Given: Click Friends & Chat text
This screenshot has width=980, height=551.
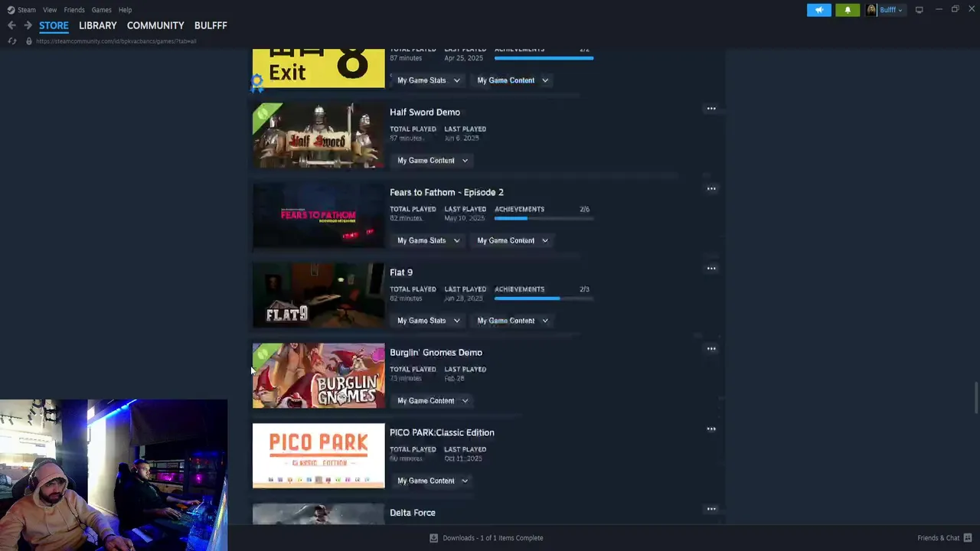Looking at the screenshot, I should [x=938, y=538].
